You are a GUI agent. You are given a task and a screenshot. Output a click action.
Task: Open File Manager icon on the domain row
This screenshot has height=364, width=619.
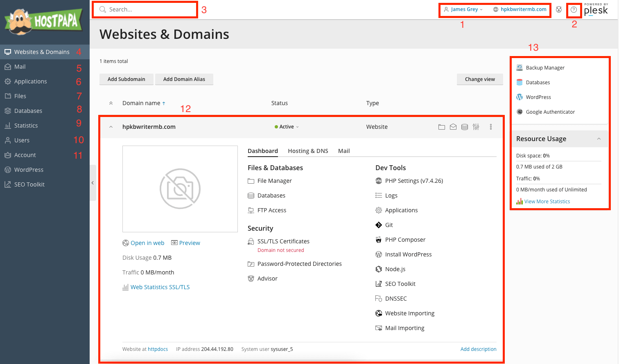[x=442, y=127]
